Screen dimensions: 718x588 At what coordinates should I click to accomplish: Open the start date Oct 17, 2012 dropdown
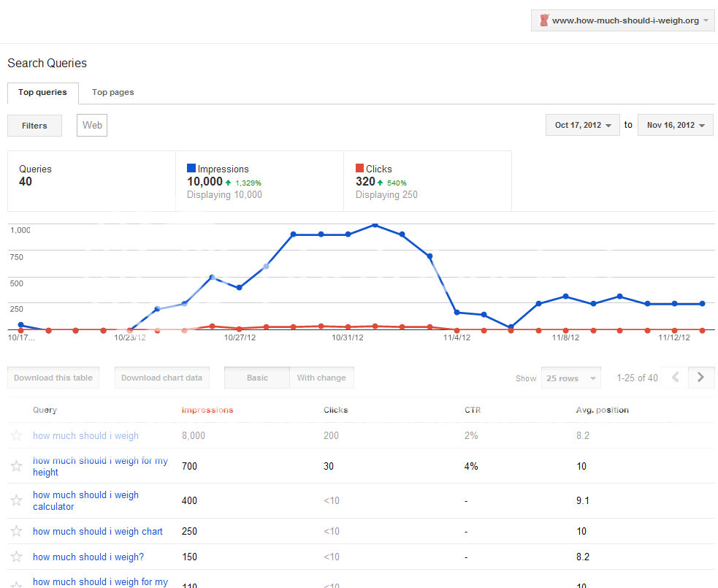click(x=582, y=125)
